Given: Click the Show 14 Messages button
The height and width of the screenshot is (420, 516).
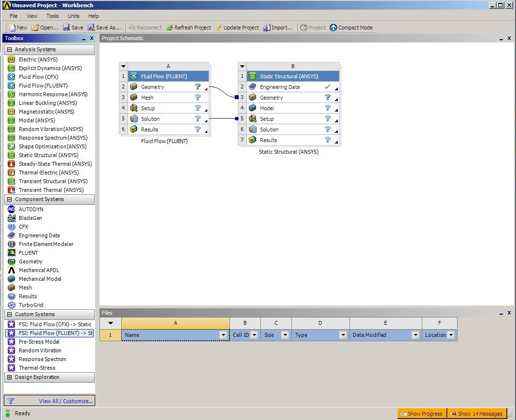Looking at the screenshot, I should click(477, 413).
